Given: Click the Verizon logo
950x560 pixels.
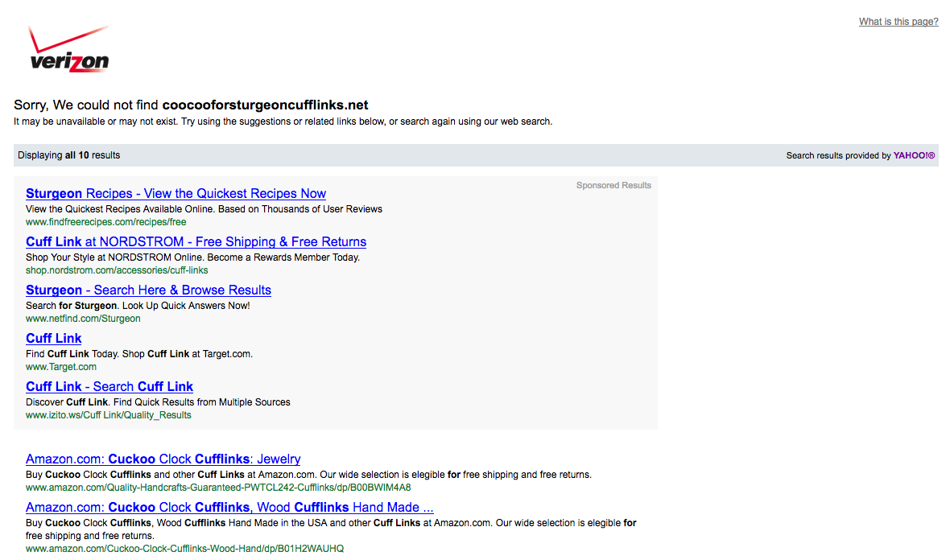Looking at the screenshot, I should [x=69, y=49].
